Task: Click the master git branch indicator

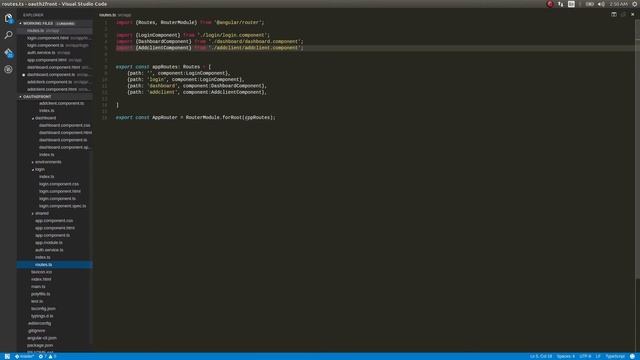Action: [x=24, y=356]
